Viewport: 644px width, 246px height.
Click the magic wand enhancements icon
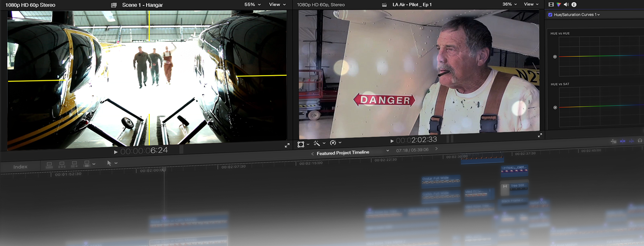pos(317,143)
